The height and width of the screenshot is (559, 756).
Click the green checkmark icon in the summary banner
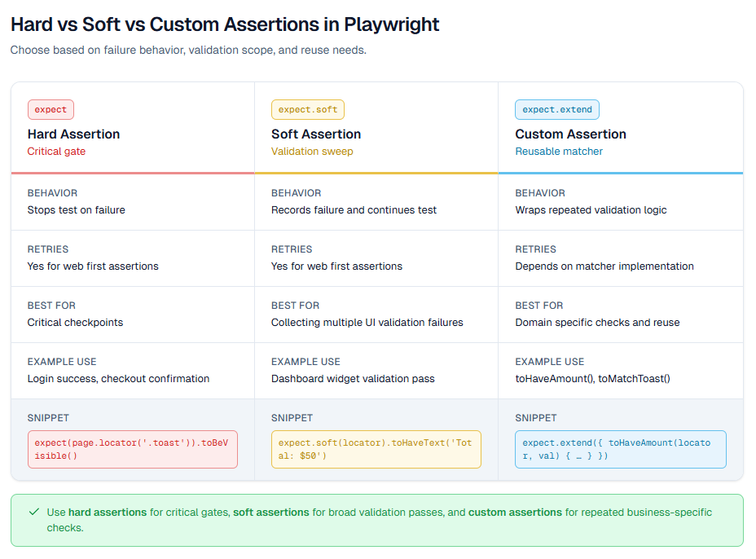pyautogui.click(x=34, y=513)
